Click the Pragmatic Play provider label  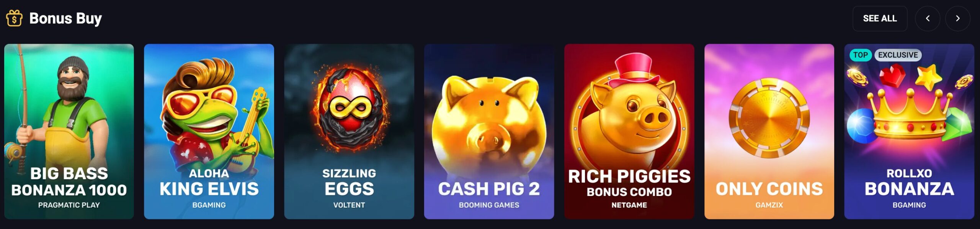[69, 205]
